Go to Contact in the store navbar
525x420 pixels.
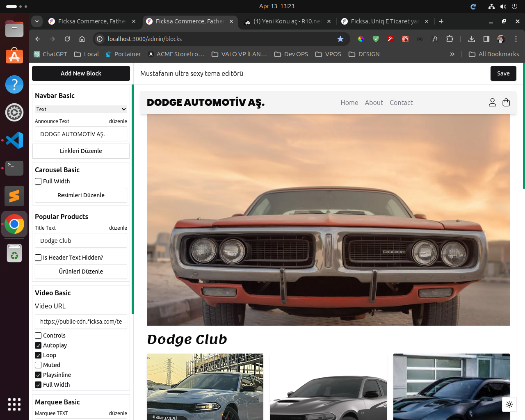click(401, 103)
